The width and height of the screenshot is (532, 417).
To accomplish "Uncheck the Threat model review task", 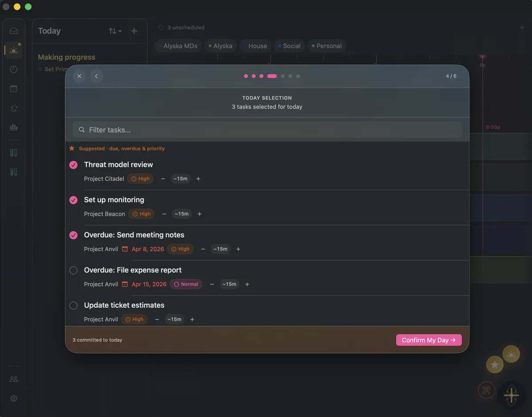I will pyautogui.click(x=73, y=164).
